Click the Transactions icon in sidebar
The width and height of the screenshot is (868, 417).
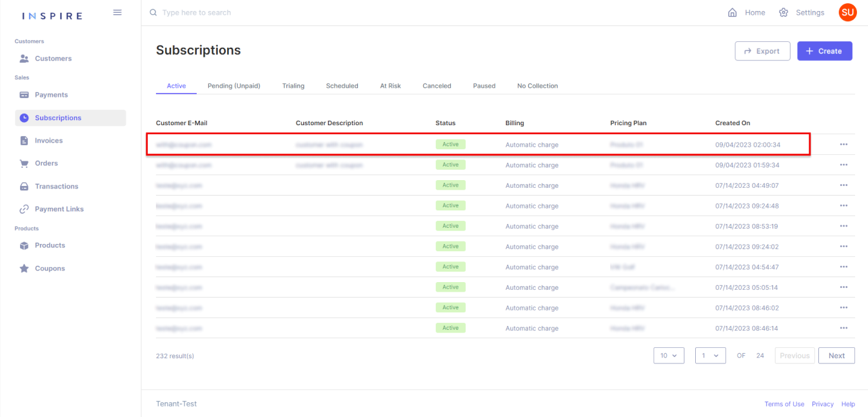(24, 187)
